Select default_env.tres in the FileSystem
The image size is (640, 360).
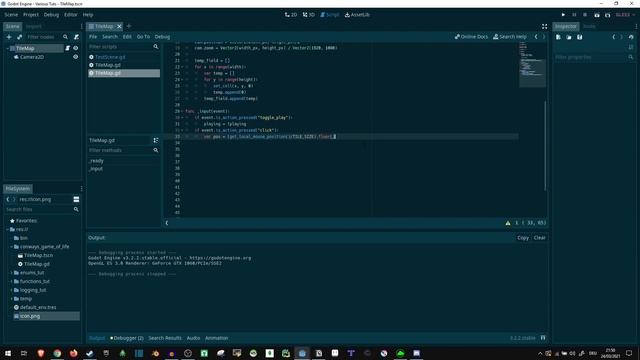pyautogui.click(x=38, y=307)
